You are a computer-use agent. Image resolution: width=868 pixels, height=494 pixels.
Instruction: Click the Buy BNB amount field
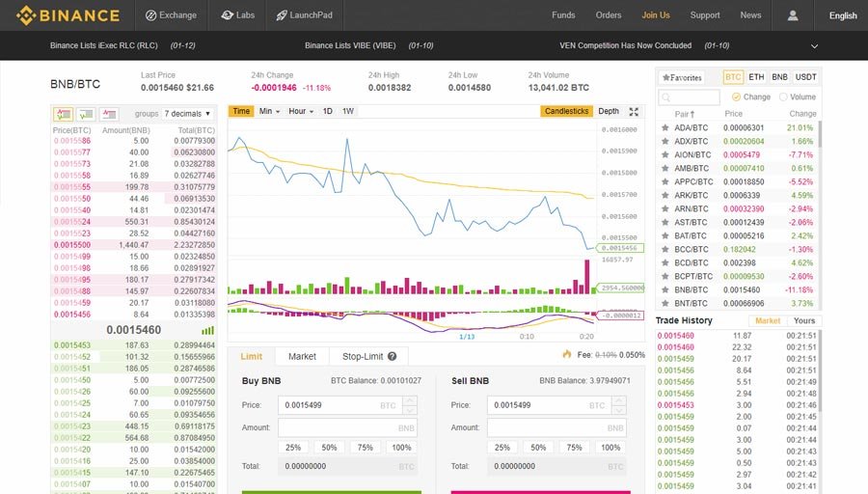pyautogui.click(x=347, y=428)
